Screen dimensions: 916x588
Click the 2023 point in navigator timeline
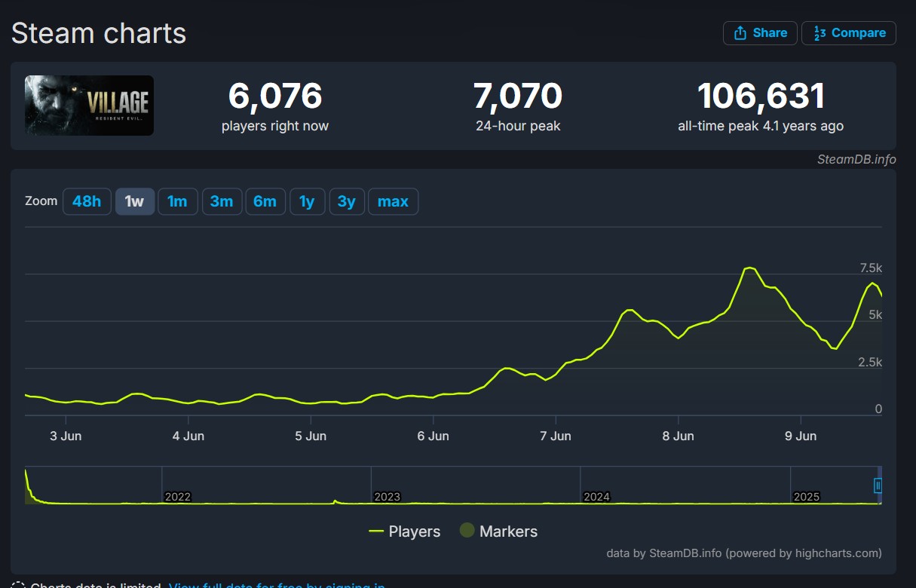coord(388,497)
